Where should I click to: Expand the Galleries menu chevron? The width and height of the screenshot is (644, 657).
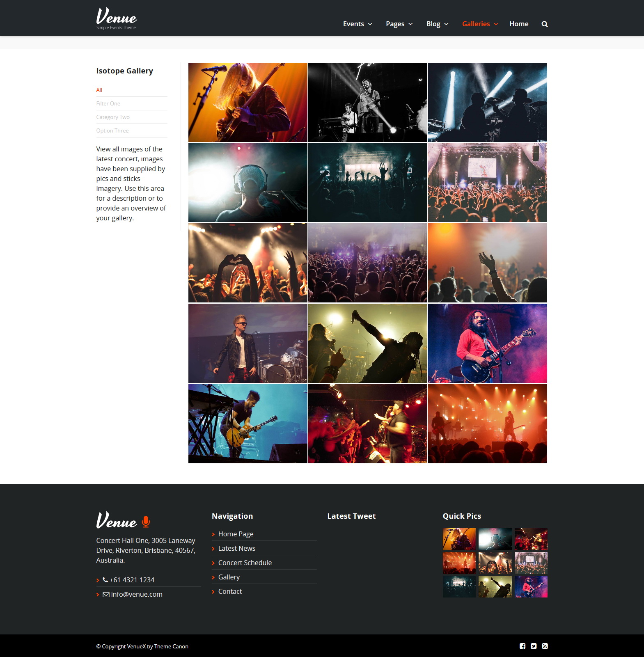[x=496, y=24]
